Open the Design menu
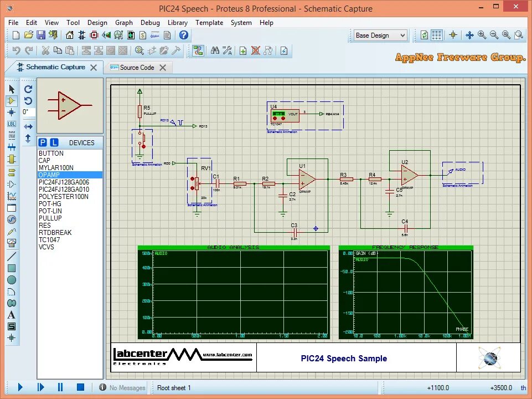The image size is (532, 399). point(97,23)
